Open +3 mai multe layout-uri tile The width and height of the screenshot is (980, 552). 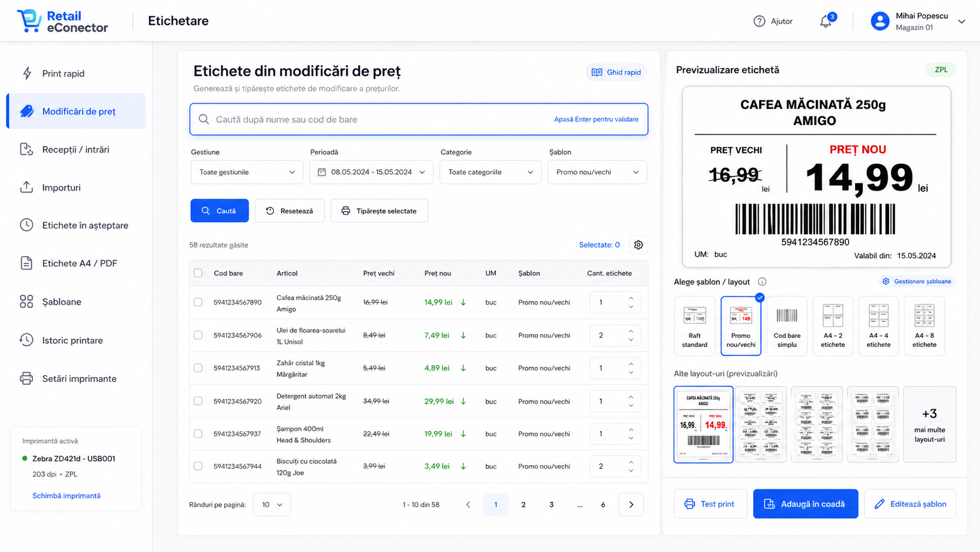click(x=930, y=424)
